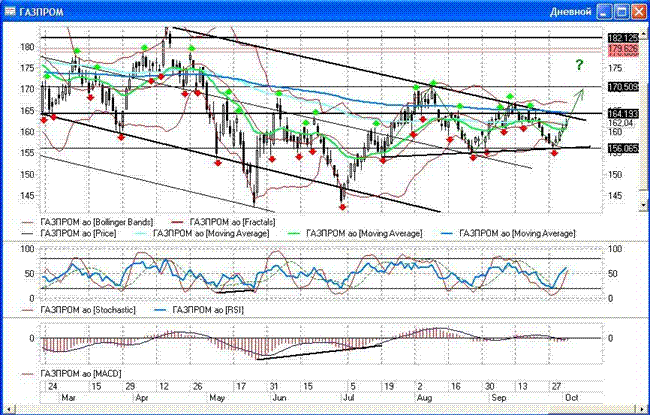Select the RSI legend entry

pos(199,310)
